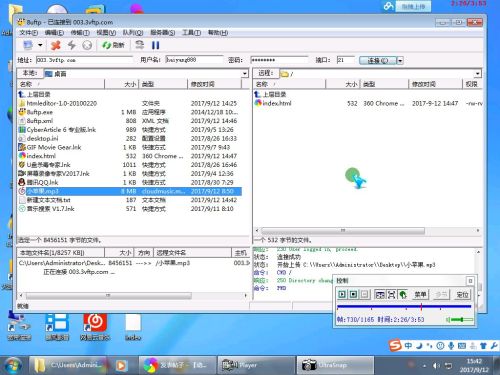This screenshot has height=375, width=500.
Task: Click play button in control panel
Action: [342, 294]
